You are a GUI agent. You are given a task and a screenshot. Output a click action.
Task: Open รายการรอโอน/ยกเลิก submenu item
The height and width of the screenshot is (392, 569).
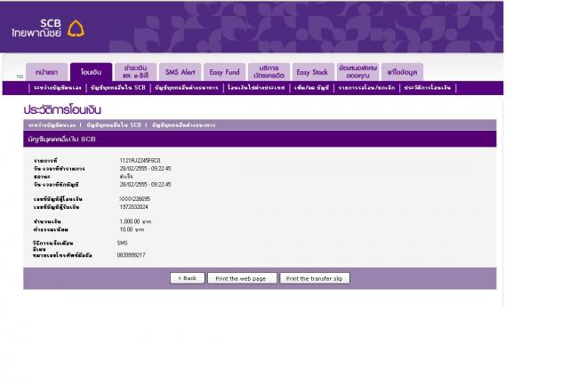[x=366, y=88]
